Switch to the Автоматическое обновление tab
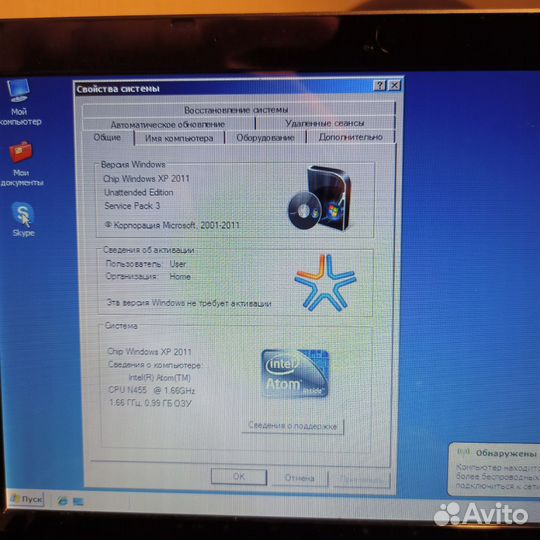The image size is (540, 540). [168, 124]
